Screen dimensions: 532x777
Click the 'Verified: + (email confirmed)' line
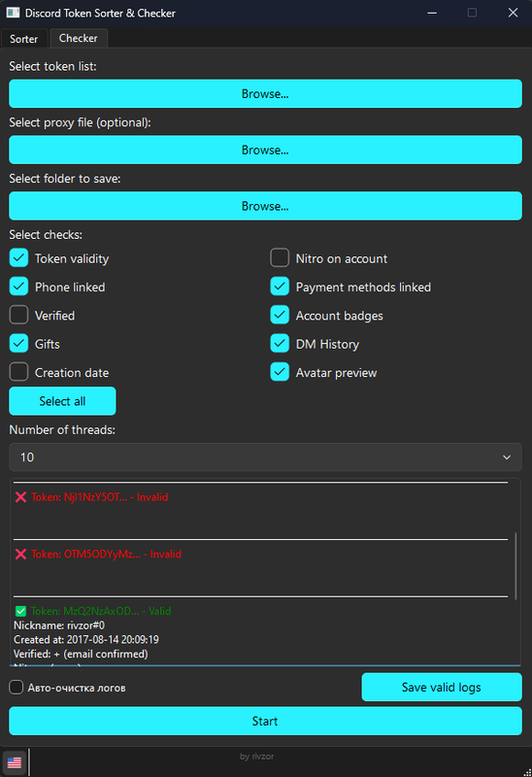81,654
